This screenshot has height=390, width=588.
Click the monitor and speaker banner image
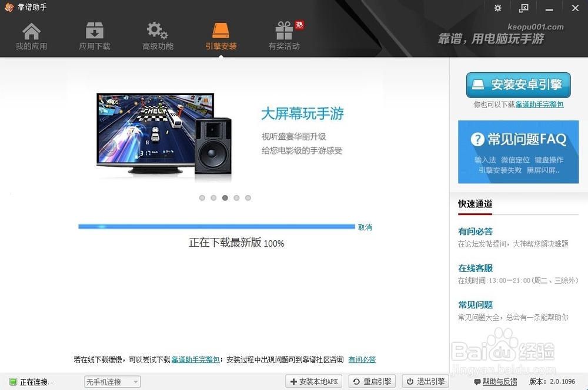[164, 134]
